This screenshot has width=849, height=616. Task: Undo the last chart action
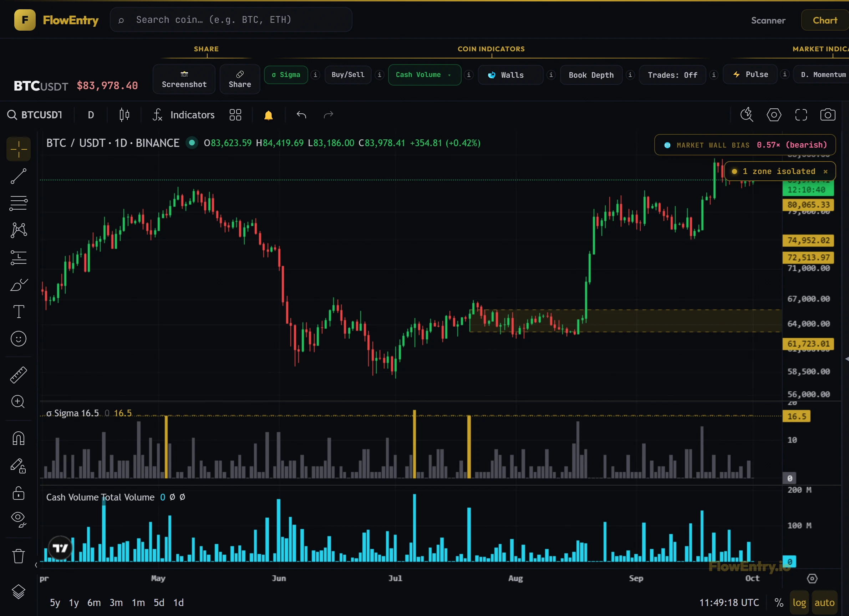[301, 115]
